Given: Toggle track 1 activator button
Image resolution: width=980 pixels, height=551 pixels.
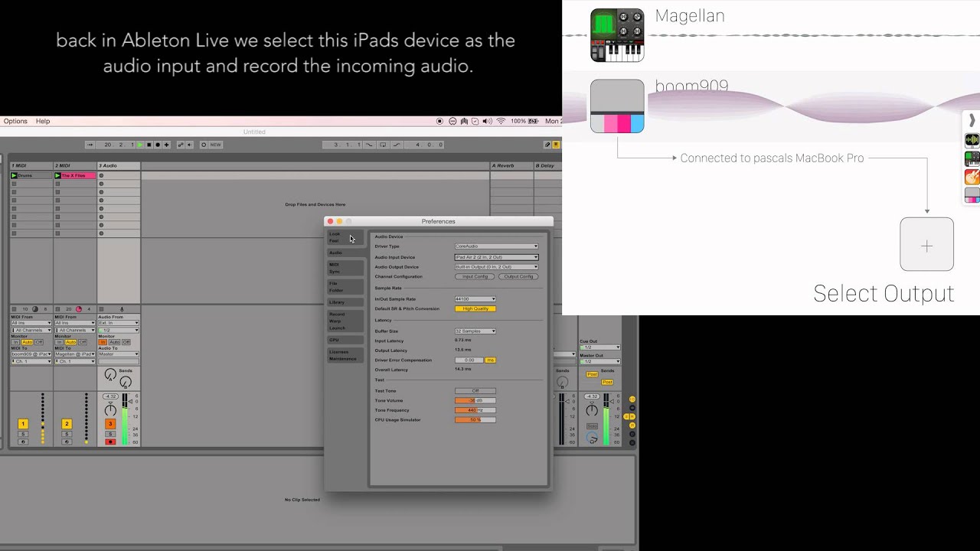Looking at the screenshot, I should (x=23, y=424).
